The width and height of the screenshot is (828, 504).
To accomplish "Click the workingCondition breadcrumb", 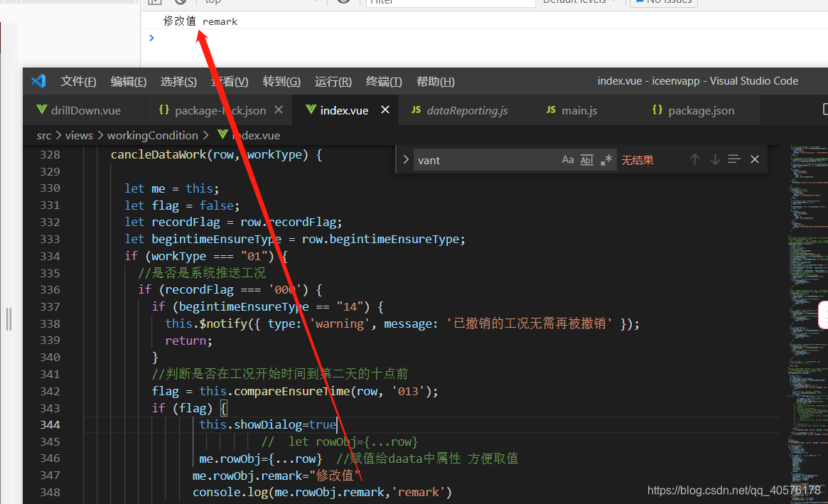I will 153,136.
